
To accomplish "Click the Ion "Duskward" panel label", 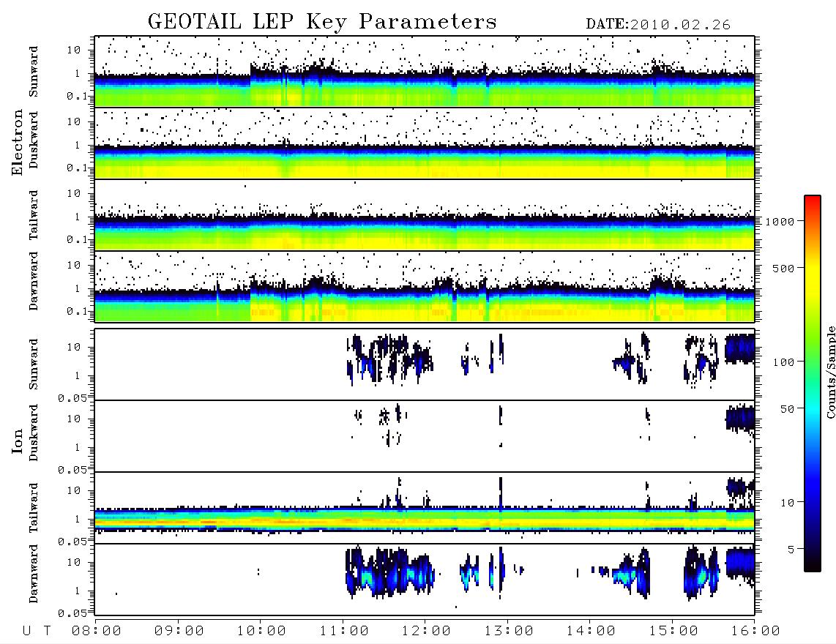I will point(34,433).
